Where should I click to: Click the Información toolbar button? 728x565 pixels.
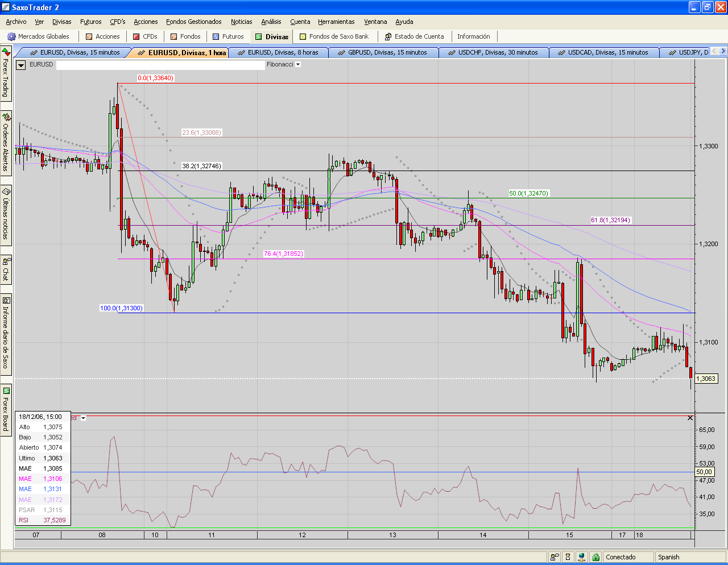click(474, 36)
